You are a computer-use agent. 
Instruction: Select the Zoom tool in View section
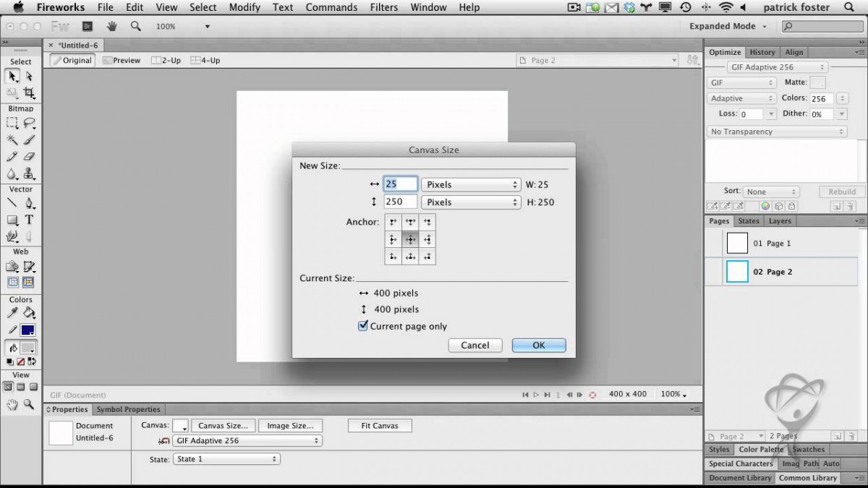(29, 405)
